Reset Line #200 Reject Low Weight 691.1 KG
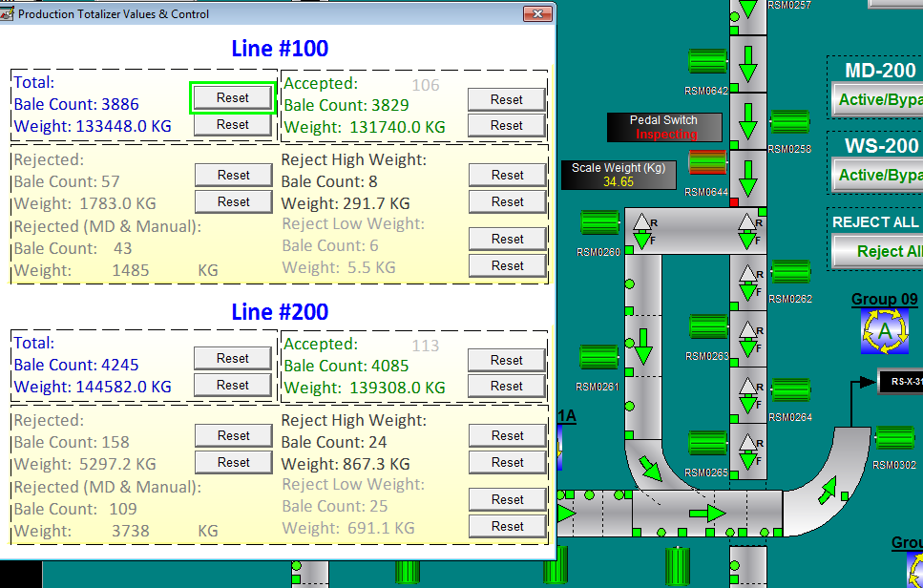Screen dimensions: 923x588 tap(508, 526)
